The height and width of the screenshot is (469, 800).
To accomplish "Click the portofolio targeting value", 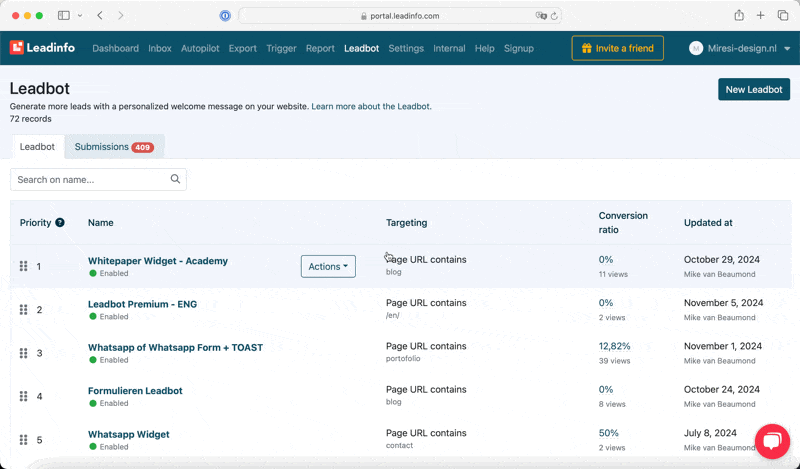I will (403, 358).
